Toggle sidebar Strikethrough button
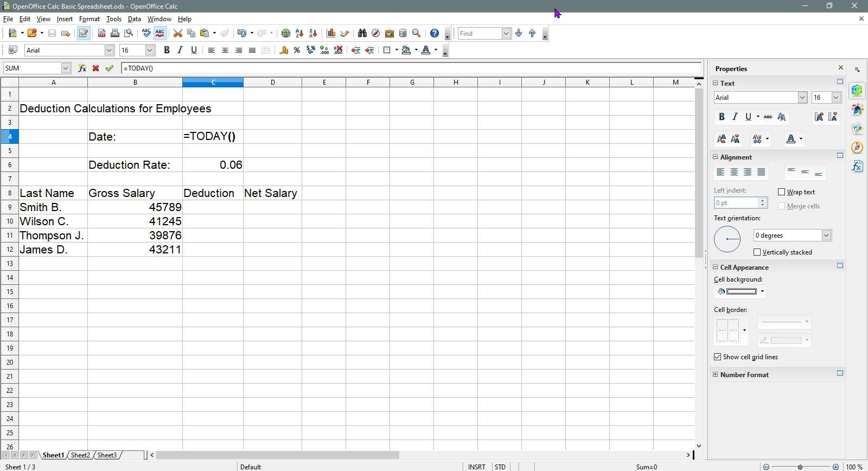 768,117
